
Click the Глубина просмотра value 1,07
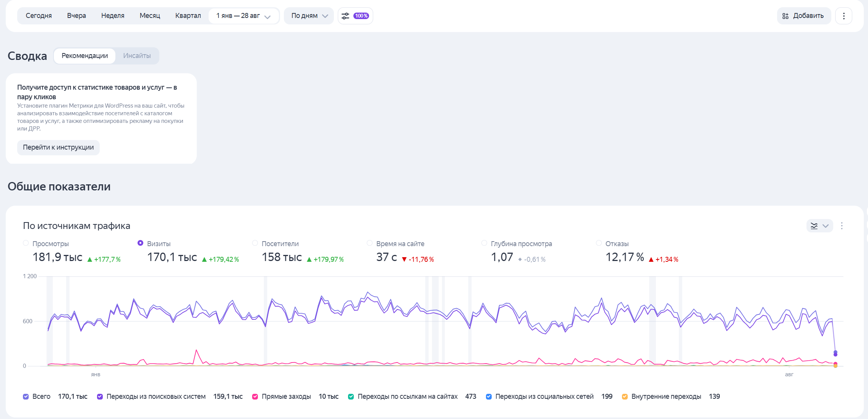point(502,257)
